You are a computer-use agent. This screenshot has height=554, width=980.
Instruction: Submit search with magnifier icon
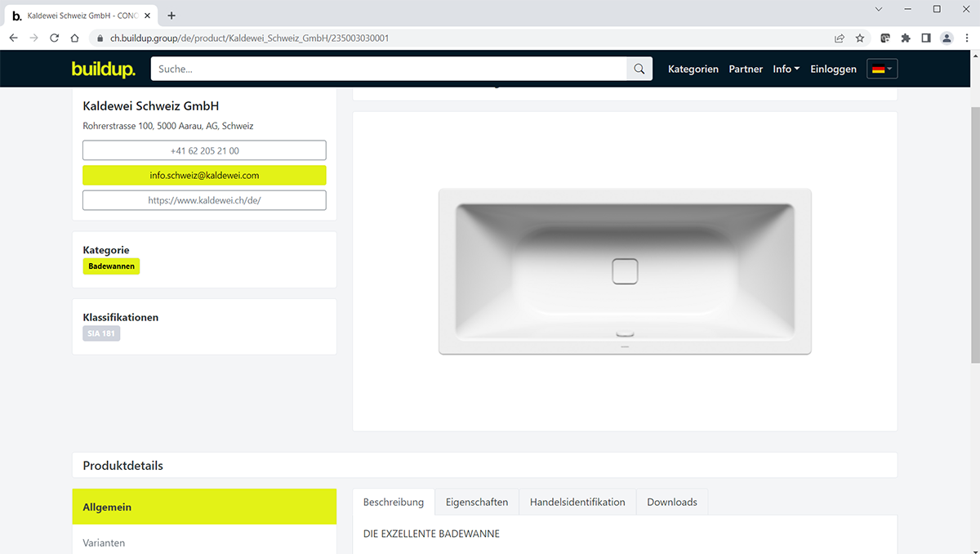[x=639, y=69]
